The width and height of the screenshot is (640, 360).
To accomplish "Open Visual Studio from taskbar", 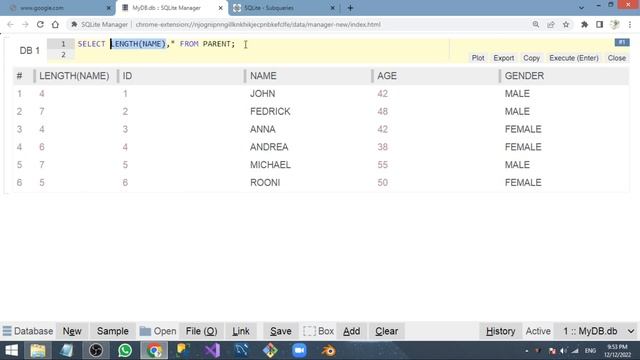I will [212, 350].
